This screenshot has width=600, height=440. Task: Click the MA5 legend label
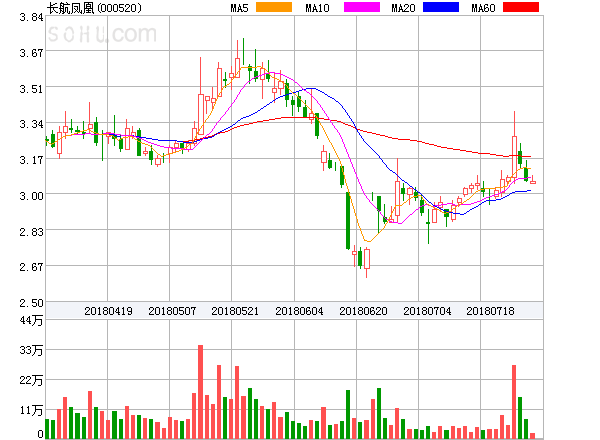(x=240, y=8)
